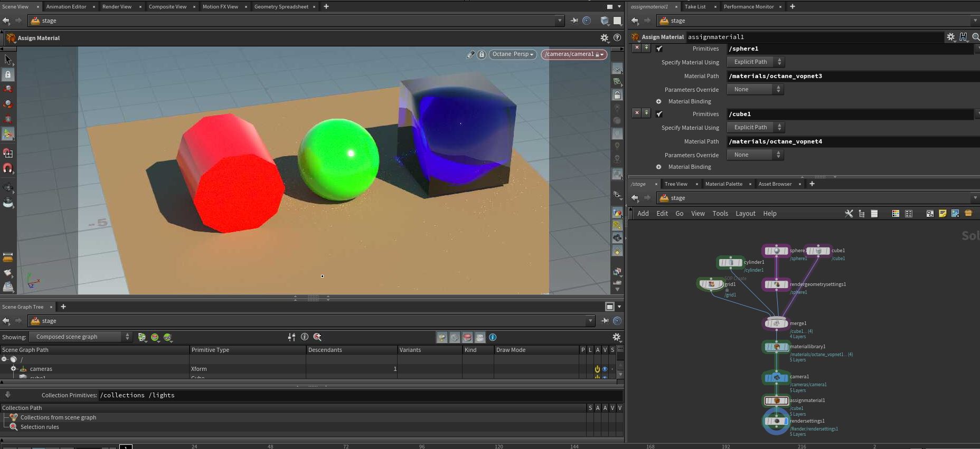Insert an entry using plus beside /sphere1
Image resolution: width=980 pixels, height=449 pixels.
(x=646, y=47)
